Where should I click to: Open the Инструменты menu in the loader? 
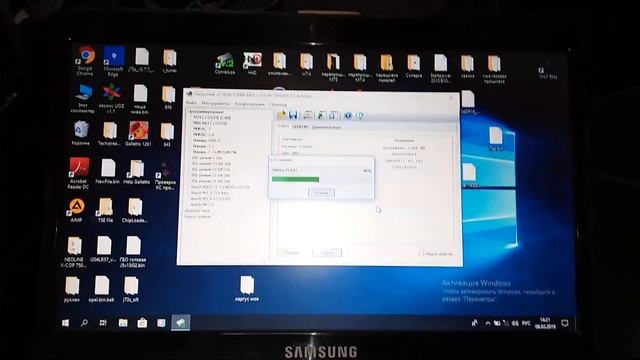216,104
